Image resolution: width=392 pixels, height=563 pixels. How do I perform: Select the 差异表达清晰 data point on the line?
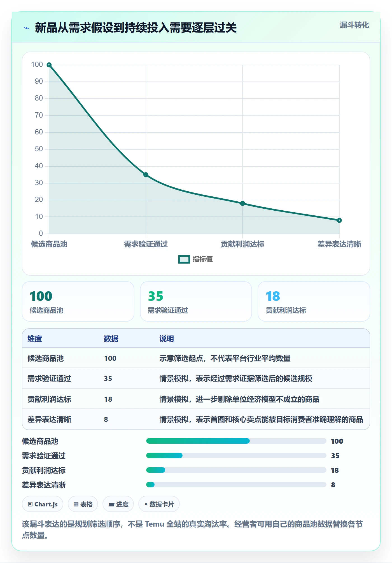tap(339, 220)
